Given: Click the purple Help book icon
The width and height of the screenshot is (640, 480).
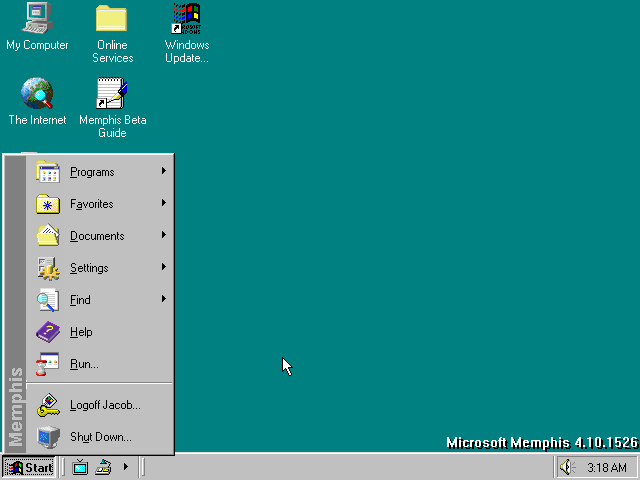Looking at the screenshot, I should click(x=48, y=332).
